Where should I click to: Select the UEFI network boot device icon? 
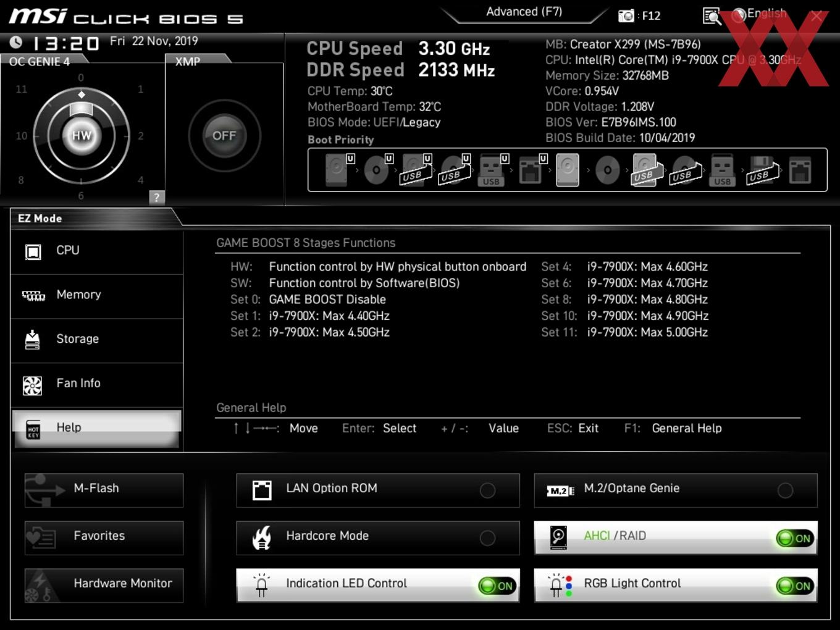tap(532, 170)
